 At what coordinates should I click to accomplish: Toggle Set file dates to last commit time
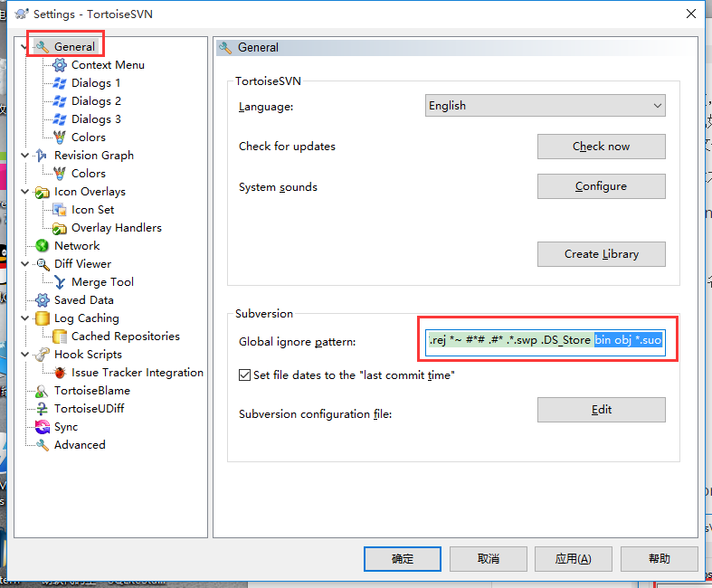244,375
